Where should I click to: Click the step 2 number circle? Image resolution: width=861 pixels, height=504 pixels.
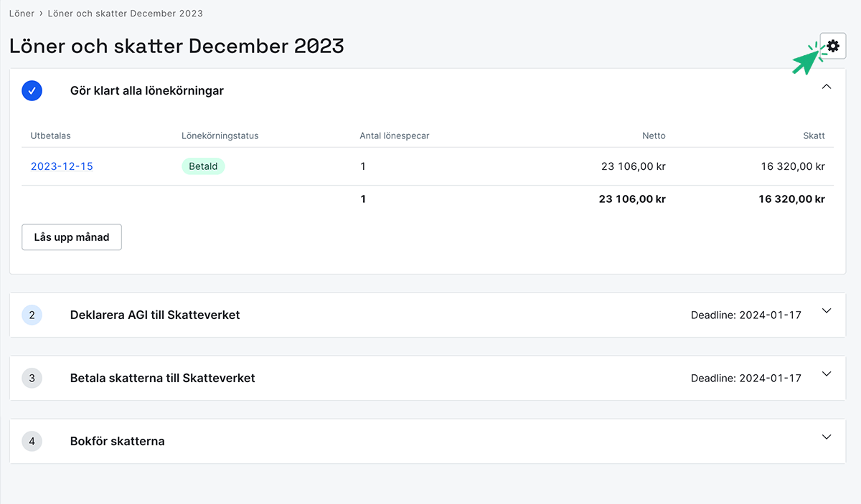click(x=32, y=315)
